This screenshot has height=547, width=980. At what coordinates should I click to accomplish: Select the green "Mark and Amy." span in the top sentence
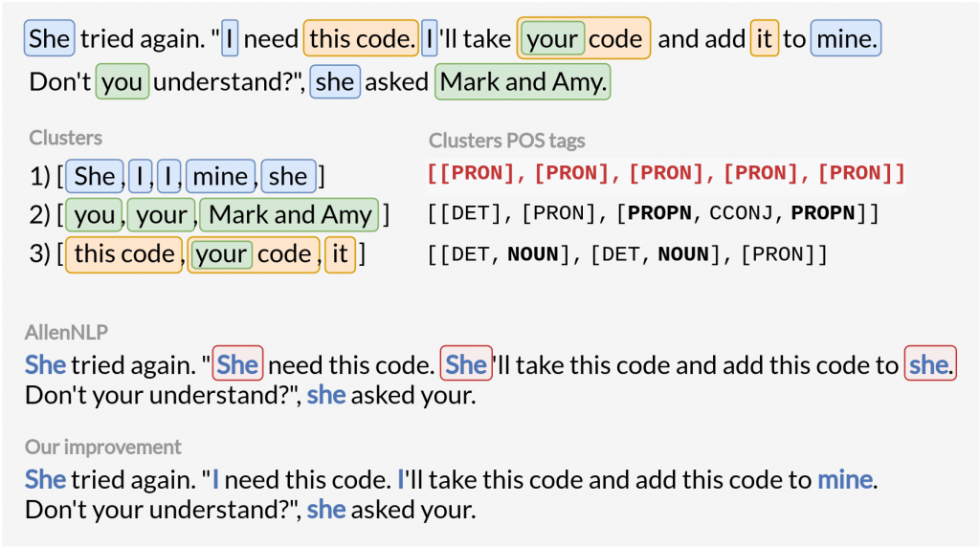523,82
